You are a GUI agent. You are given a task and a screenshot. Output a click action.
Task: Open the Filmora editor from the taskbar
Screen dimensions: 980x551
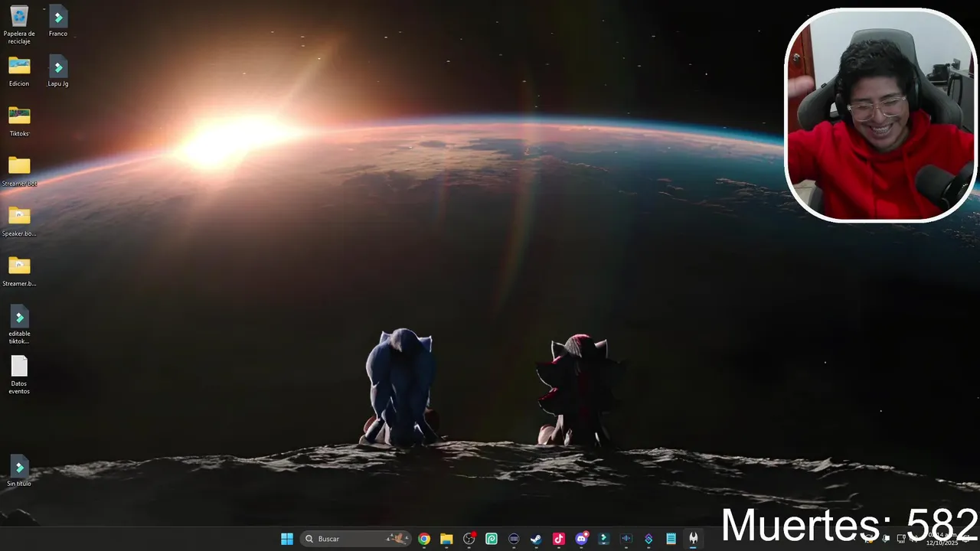(603, 539)
